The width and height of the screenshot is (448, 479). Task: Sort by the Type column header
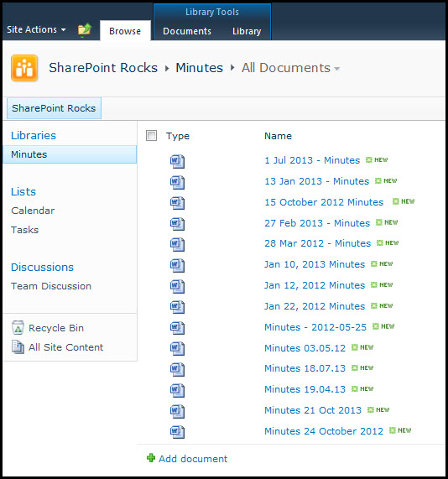(x=178, y=136)
